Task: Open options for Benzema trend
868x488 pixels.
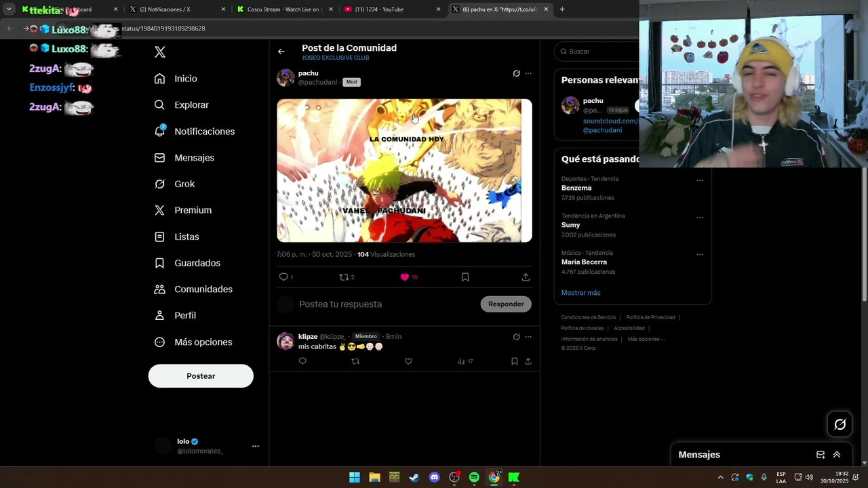Action: click(700, 180)
